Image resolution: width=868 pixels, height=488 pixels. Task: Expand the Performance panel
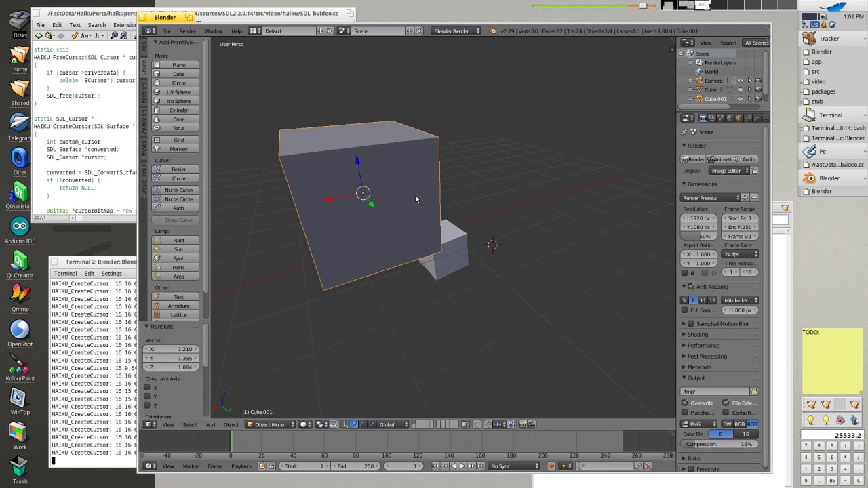tap(703, 346)
